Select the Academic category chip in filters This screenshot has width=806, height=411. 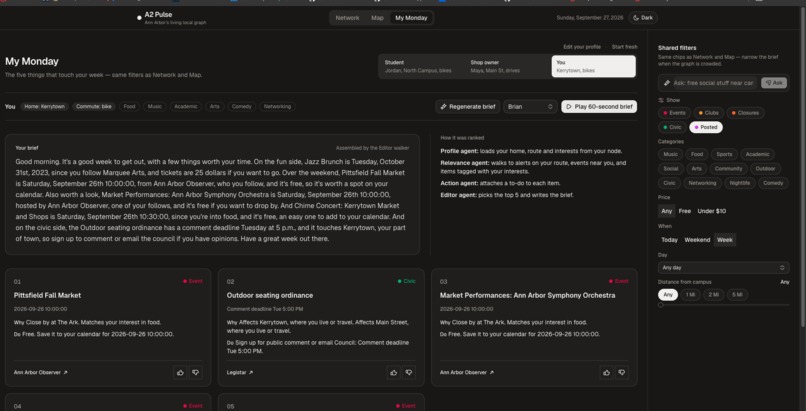click(x=757, y=154)
